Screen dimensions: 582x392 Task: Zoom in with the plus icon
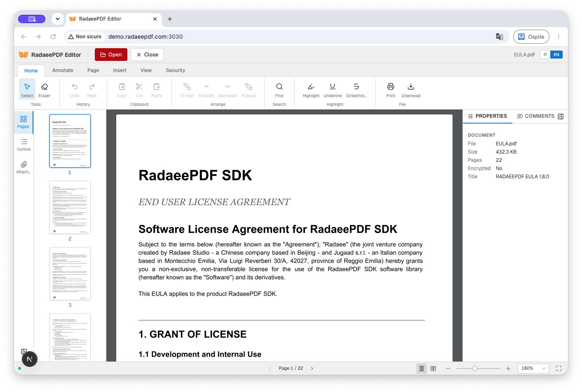pos(508,369)
